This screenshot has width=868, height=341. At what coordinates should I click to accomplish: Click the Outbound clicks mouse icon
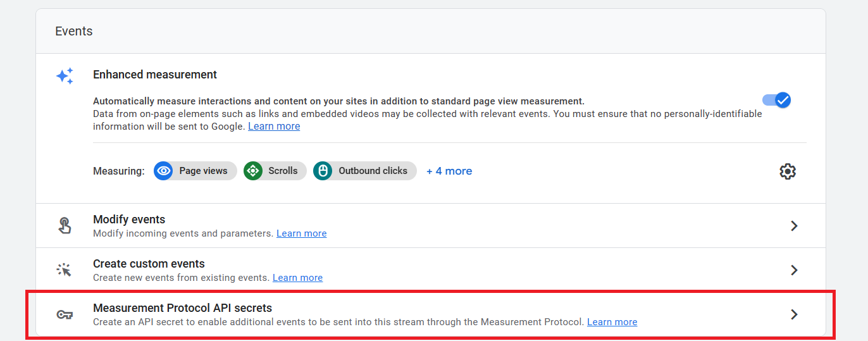click(323, 171)
